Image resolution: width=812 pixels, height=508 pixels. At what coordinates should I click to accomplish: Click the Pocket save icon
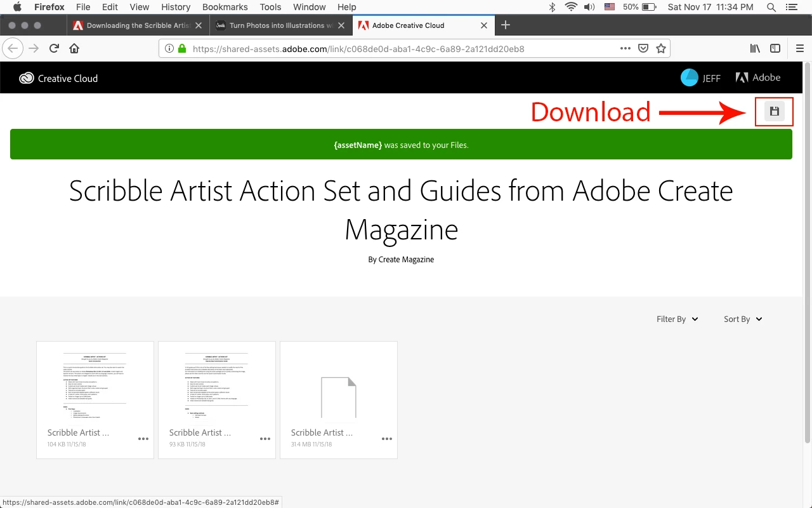[x=643, y=48]
